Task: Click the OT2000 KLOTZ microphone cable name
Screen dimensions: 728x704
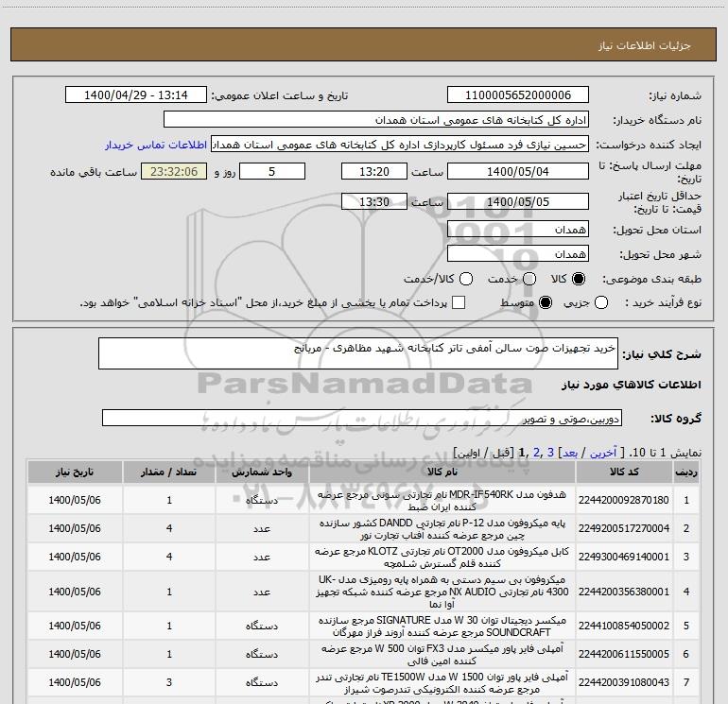Action: click(442, 557)
